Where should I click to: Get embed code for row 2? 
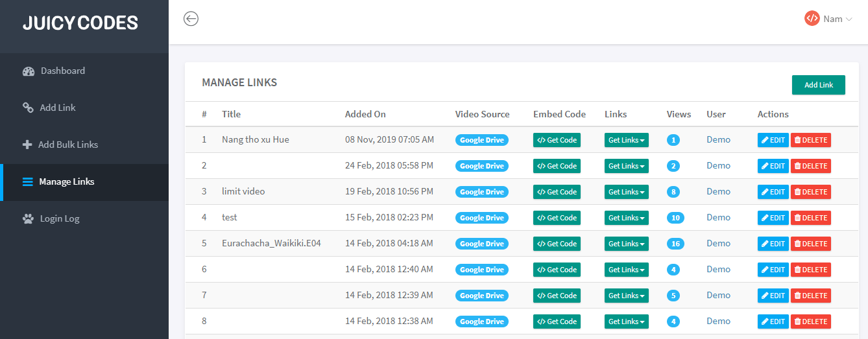[557, 166]
